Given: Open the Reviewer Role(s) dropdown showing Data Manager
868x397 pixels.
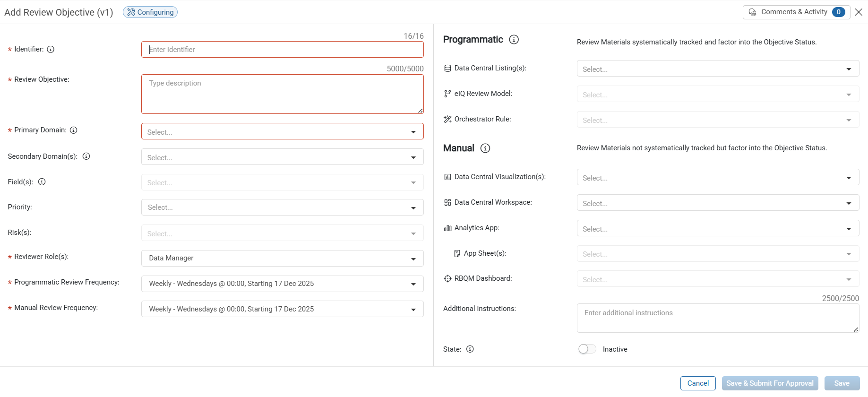Looking at the screenshot, I should (x=283, y=259).
